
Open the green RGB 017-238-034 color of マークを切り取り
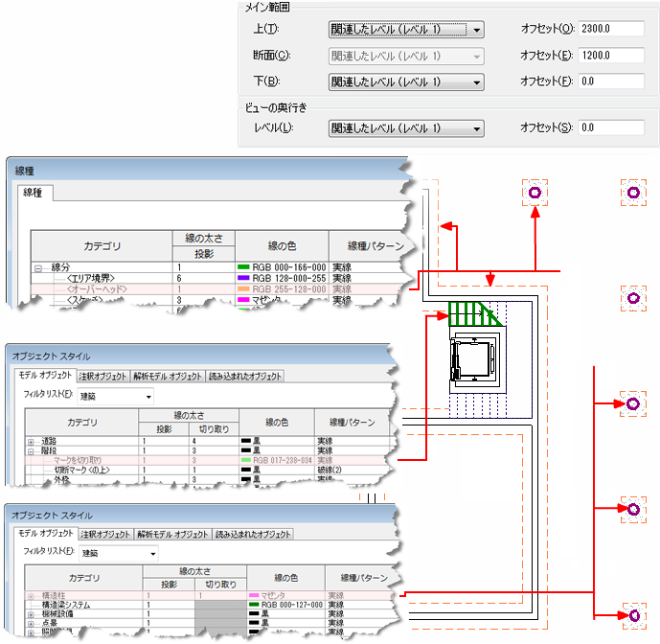[277, 460]
